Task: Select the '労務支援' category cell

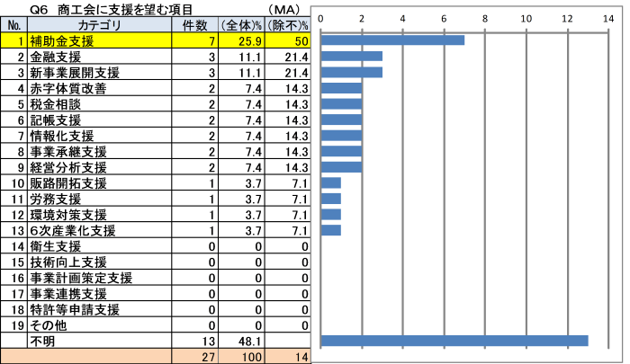Action: tap(100, 199)
